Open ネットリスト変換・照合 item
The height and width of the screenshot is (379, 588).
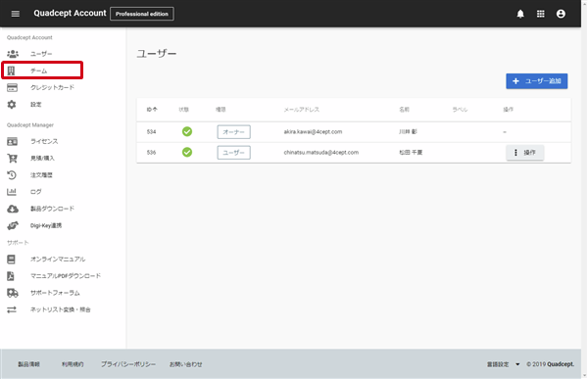(x=61, y=309)
